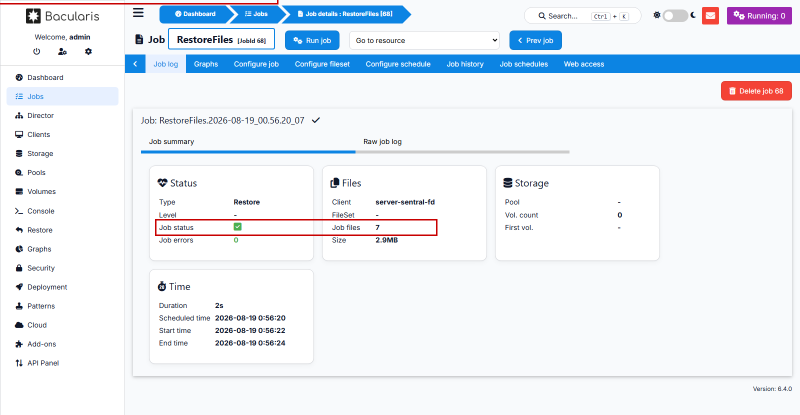The image size is (800, 415).
Task: Click the heartbeat icon beside Status heading
Action: tap(162, 183)
